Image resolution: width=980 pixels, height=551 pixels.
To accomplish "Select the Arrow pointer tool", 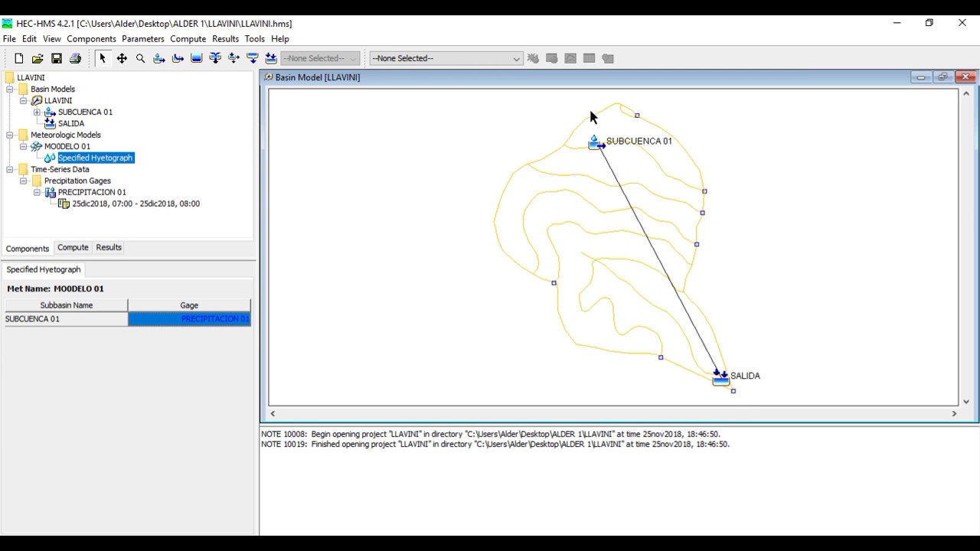I will tap(103, 58).
